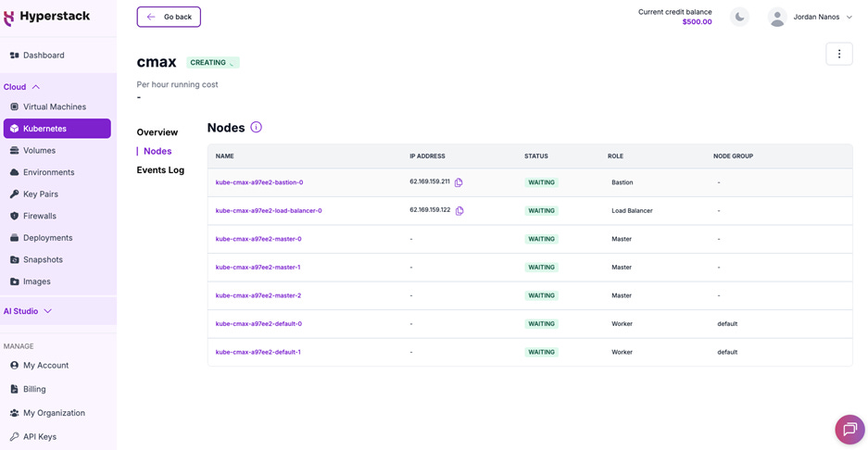Click Per hour running cost label
This screenshot has width=868, height=450.
click(x=177, y=84)
